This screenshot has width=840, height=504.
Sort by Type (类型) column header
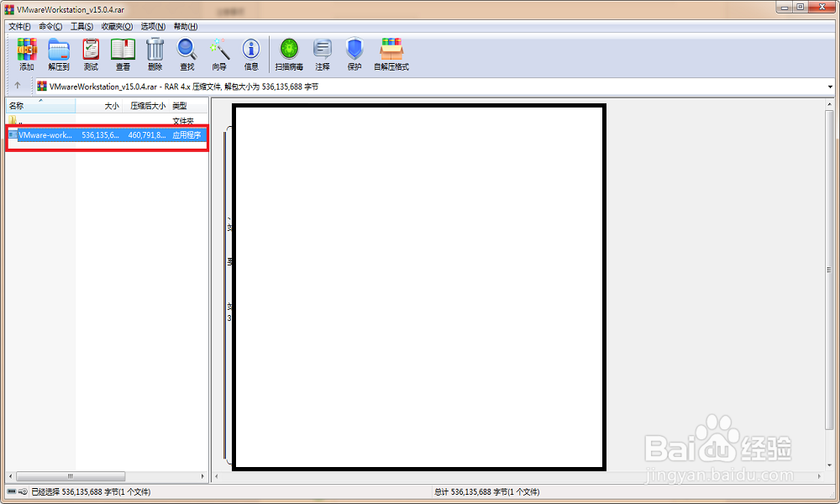pyautogui.click(x=188, y=106)
